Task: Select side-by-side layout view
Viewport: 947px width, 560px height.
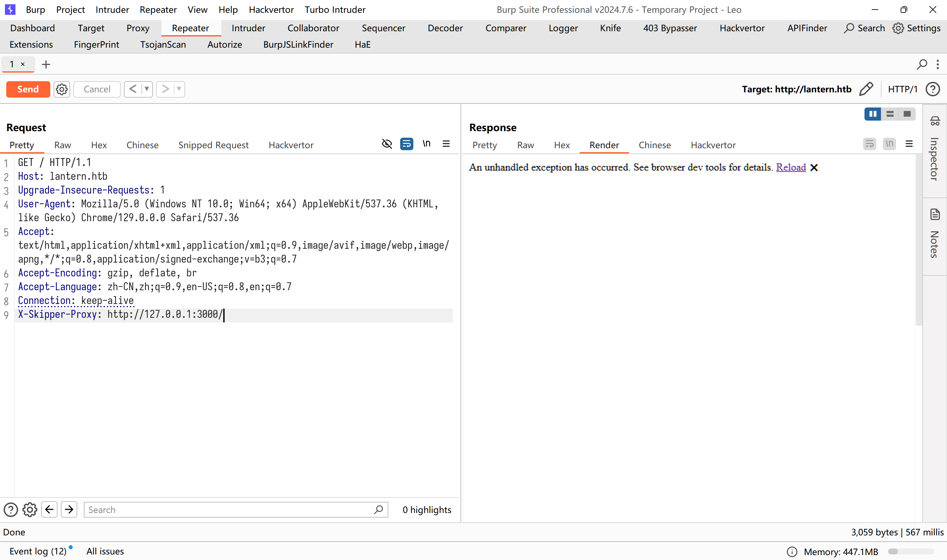Action: tap(873, 114)
